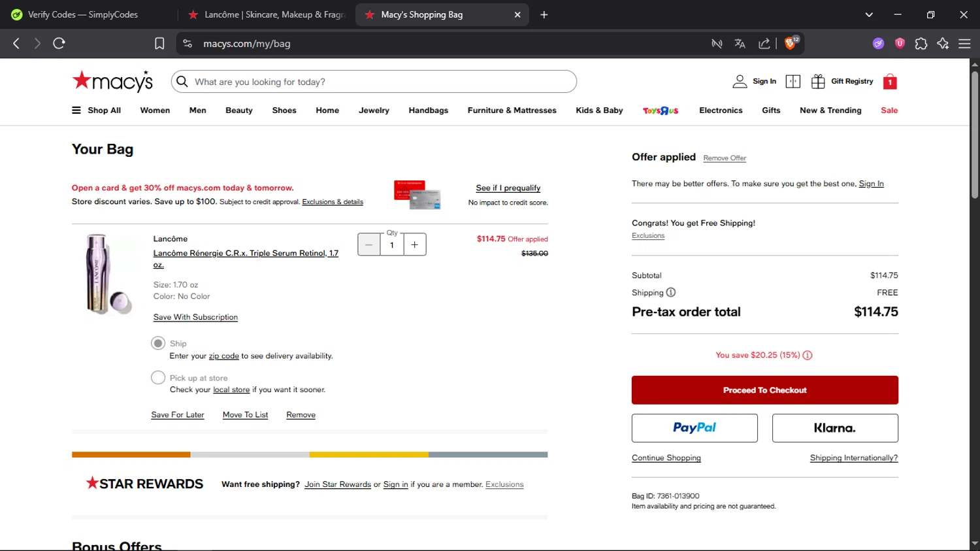Click Save With Subscription link
Viewport: 980px width, 551px height.
click(x=195, y=317)
